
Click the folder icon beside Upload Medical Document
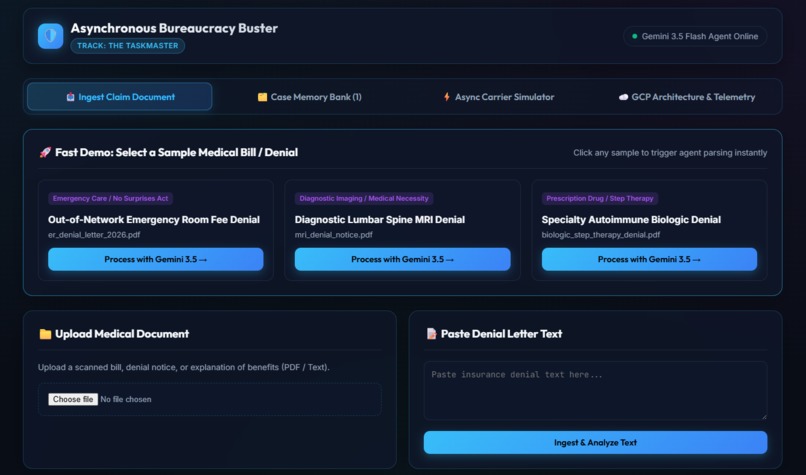coord(45,334)
